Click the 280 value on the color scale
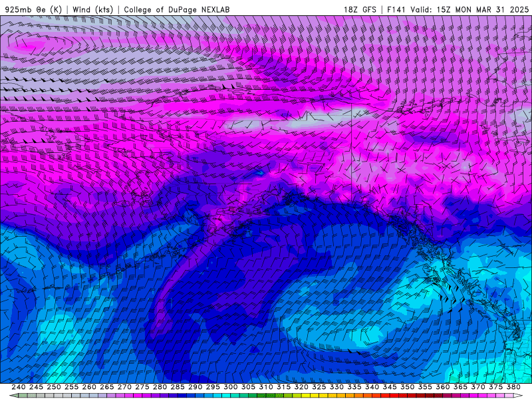This screenshot has height=399, width=532. 160,387
